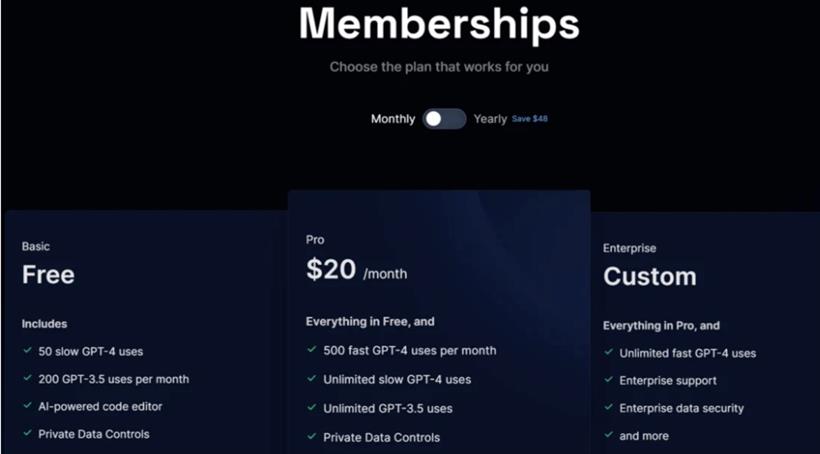820x454 pixels.
Task: Click the Save $48 badge
Action: (x=529, y=119)
